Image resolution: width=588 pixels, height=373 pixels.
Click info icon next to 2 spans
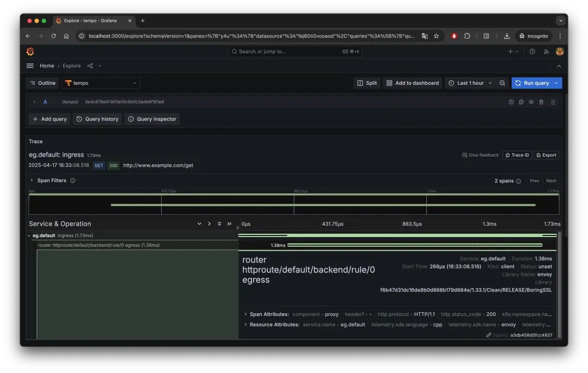tap(518, 181)
